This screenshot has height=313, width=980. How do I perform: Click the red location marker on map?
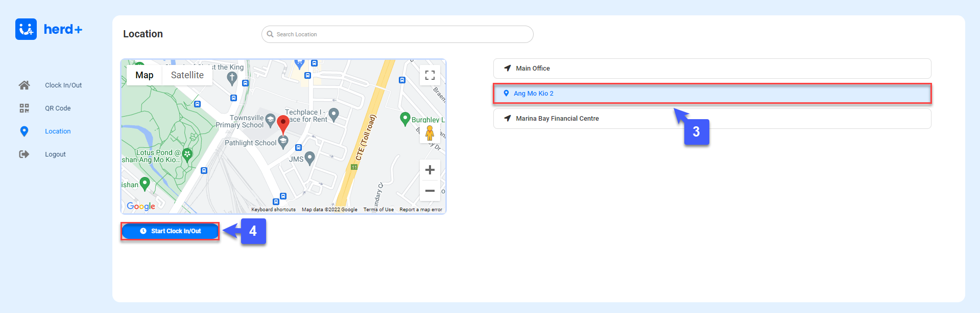283,125
